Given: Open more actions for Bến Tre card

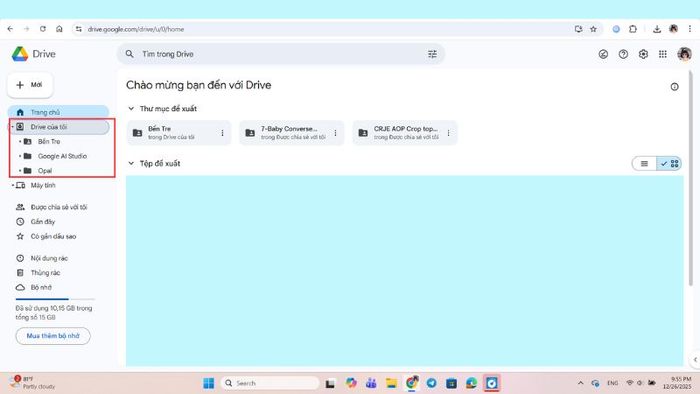Looking at the screenshot, I should tap(222, 133).
